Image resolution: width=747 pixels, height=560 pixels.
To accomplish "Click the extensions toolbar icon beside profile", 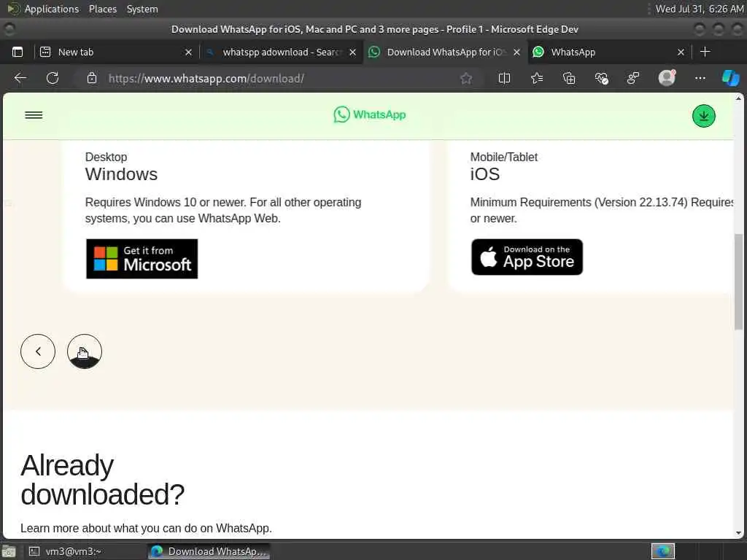I will pyautogui.click(x=633, y=78).
